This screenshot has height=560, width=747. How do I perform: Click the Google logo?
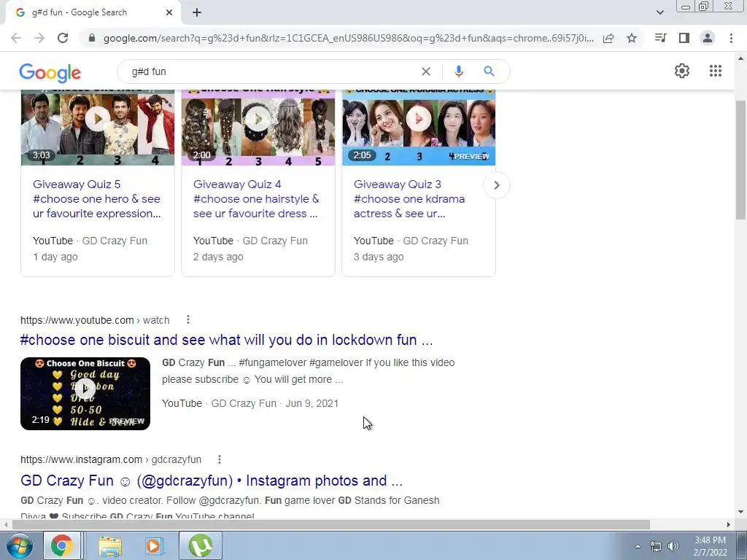pyautogui.click(x=50, y=72)
